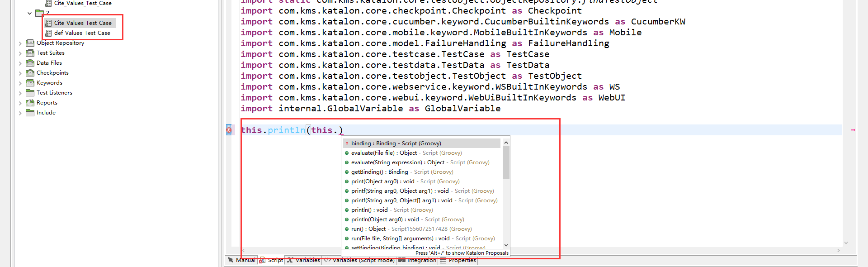Viewport: 868px width, 267px height.
Task: Click the Properties tab table icon
Action: 443,260
